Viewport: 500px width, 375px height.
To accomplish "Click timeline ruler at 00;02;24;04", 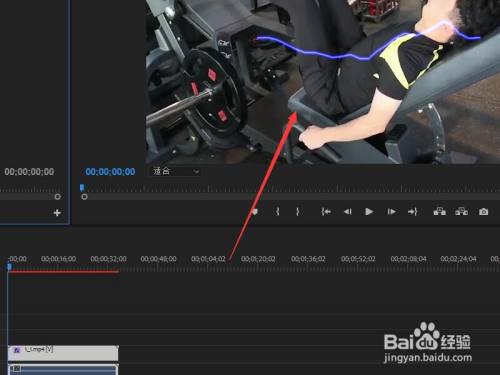I will click(x=458, y=259).
